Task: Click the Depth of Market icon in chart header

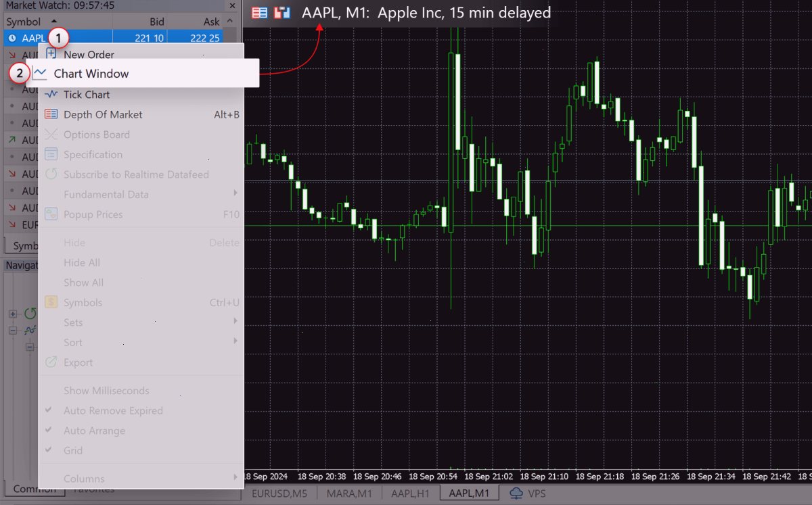Action: point(258,12)
